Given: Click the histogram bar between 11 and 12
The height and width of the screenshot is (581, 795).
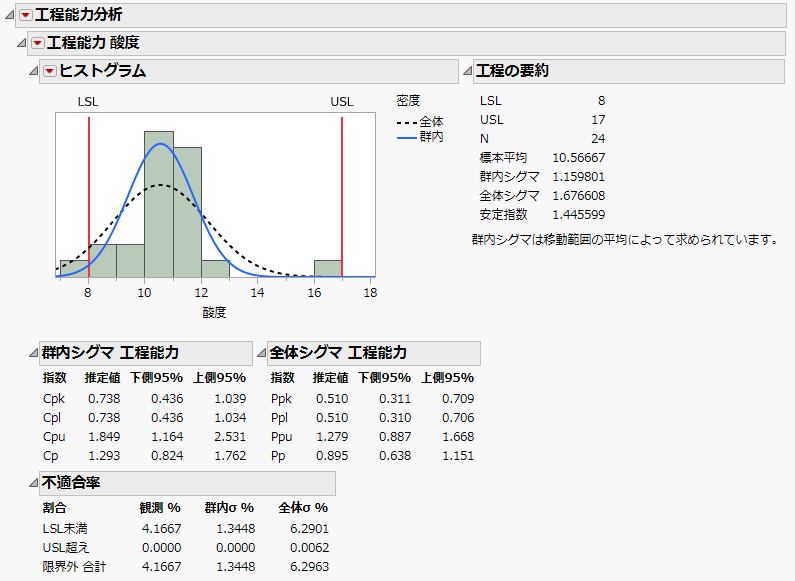Looking at the screenshot, I should click(187, 212).
